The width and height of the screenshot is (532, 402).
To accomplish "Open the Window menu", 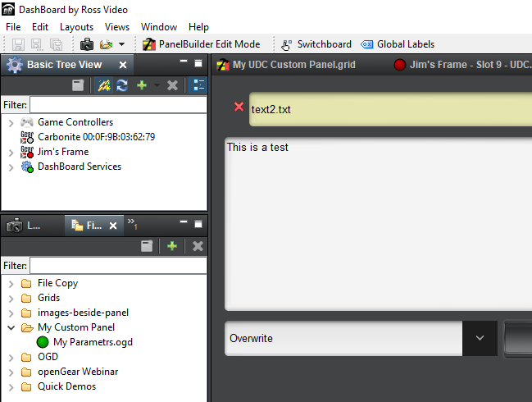I will click(159, 27).
